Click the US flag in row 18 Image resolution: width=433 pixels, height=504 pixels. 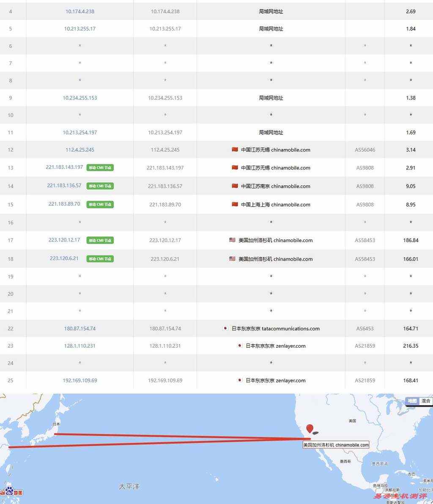(x=232, y=259)
